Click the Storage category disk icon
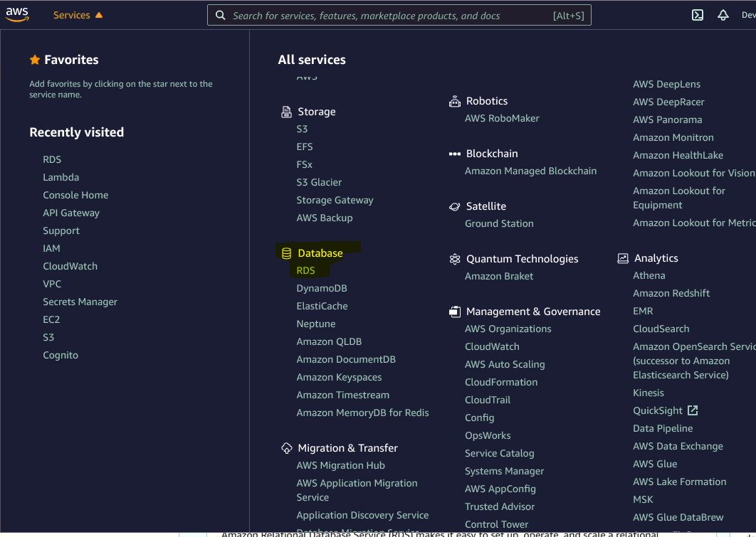Screen dimensions: 756x537 pos(286,112)
